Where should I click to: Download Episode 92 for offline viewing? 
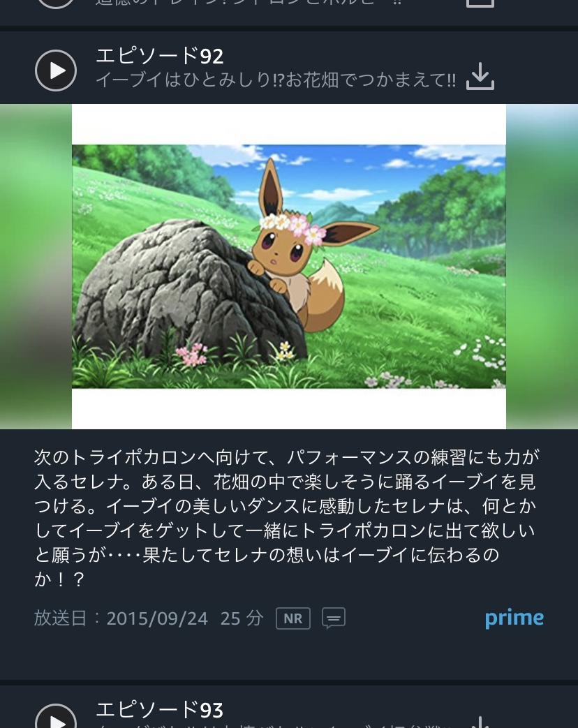[480, 76]
